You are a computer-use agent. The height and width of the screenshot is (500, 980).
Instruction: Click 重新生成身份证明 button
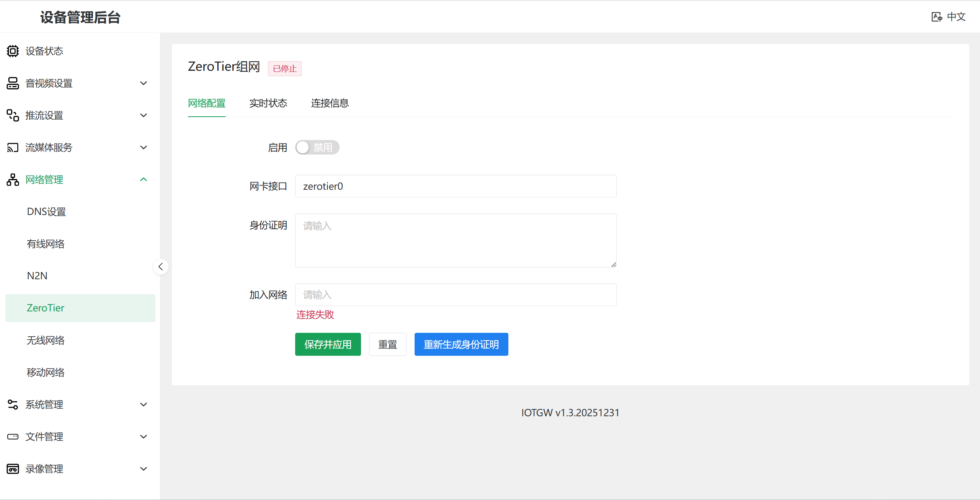pyautogui.click(x=461, y=344)
